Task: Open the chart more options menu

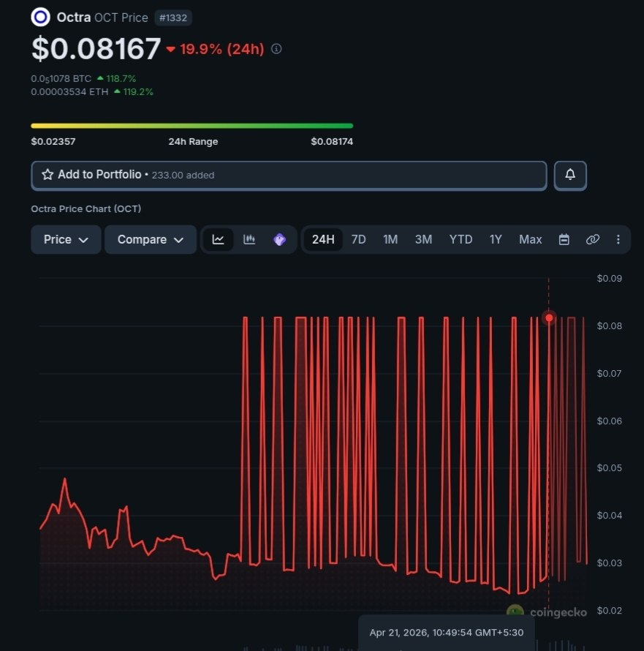Action: pyautogui.click(x=618, y=239)
